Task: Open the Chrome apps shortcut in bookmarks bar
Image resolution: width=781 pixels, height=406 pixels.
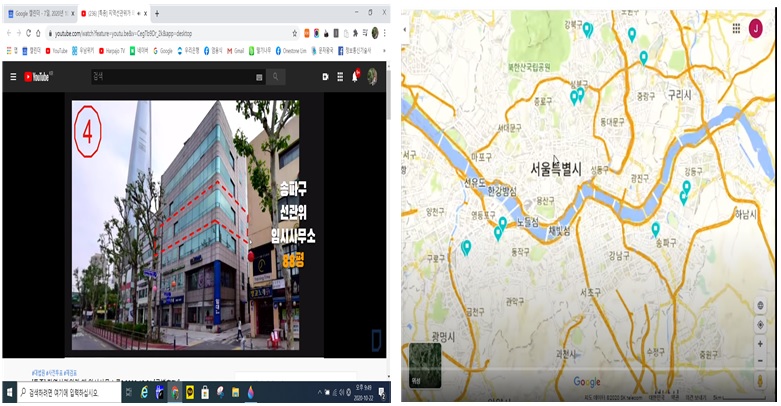Action: 12,51
